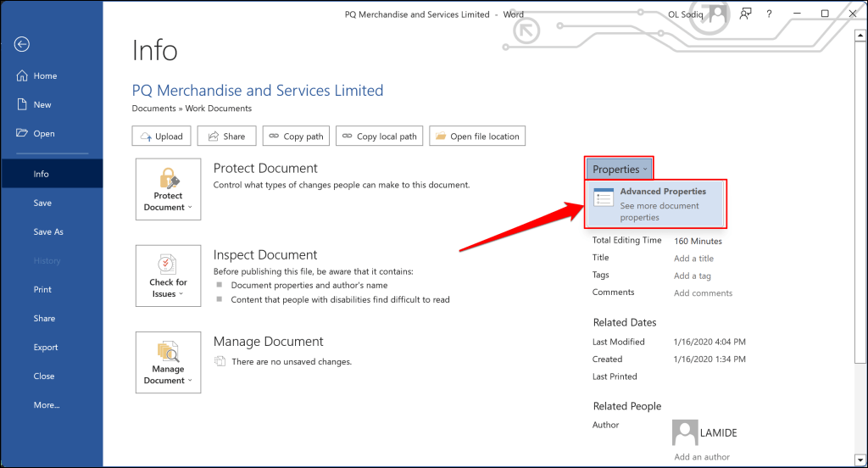Screen dimensions: 868x468
Task: Expand the Protect Document dropdown button
Action: point(169,189)
